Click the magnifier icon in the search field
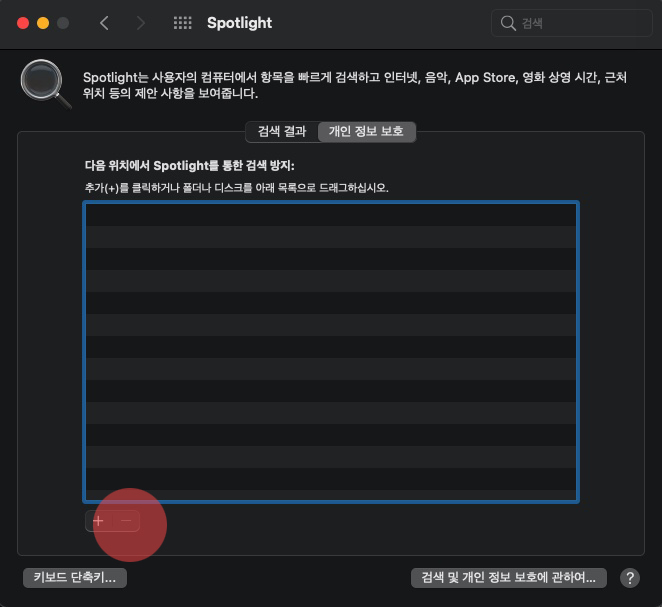The height and width of the screenshot is (607, 662). coord(508,23)
